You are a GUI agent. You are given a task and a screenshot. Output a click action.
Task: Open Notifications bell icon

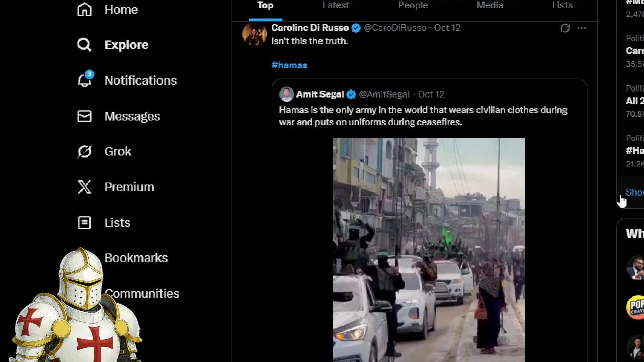tap(85, 80)
